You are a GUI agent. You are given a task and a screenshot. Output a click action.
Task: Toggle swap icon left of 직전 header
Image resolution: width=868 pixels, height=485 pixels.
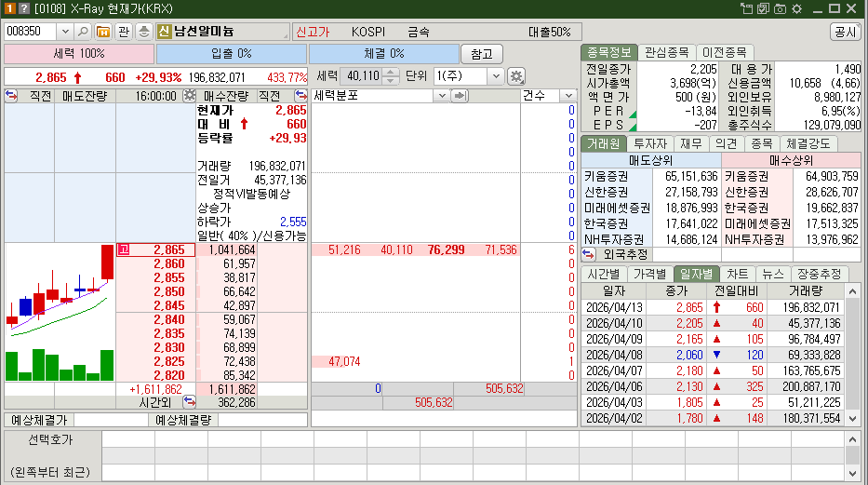11,95
